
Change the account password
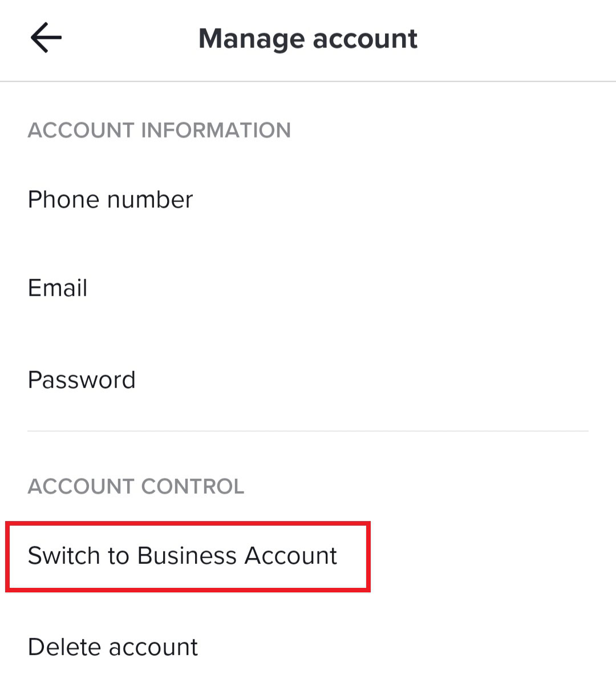82,380
